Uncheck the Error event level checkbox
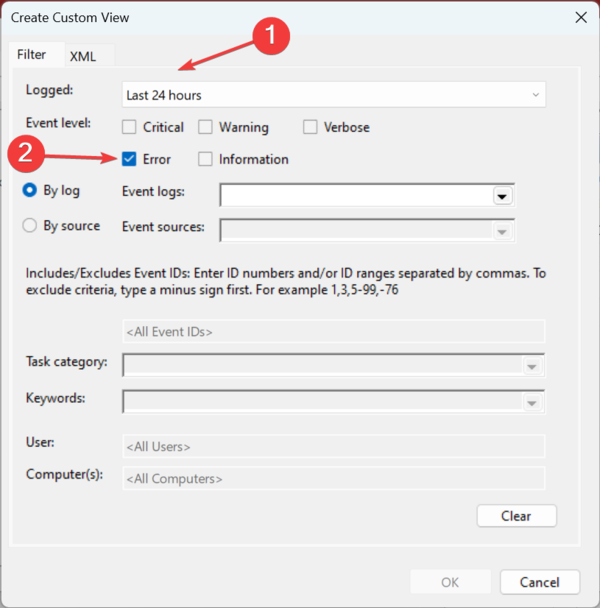 coord(129,159)
